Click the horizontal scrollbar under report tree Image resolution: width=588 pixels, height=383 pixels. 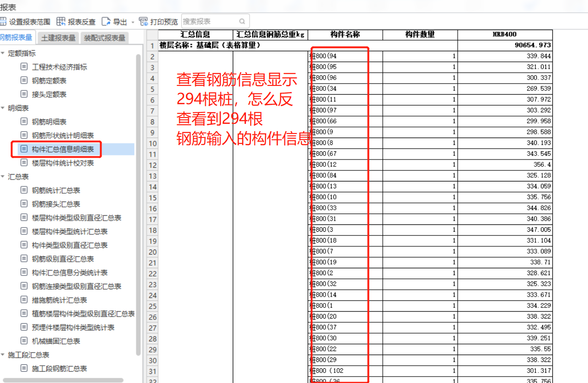click(x=63, y=380)
